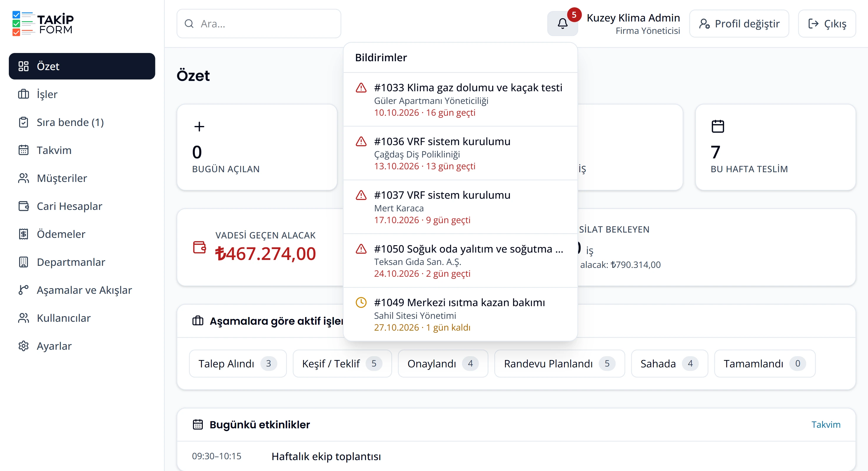
Task: Click the Profil değiştir button
Action: click(739, 24)
